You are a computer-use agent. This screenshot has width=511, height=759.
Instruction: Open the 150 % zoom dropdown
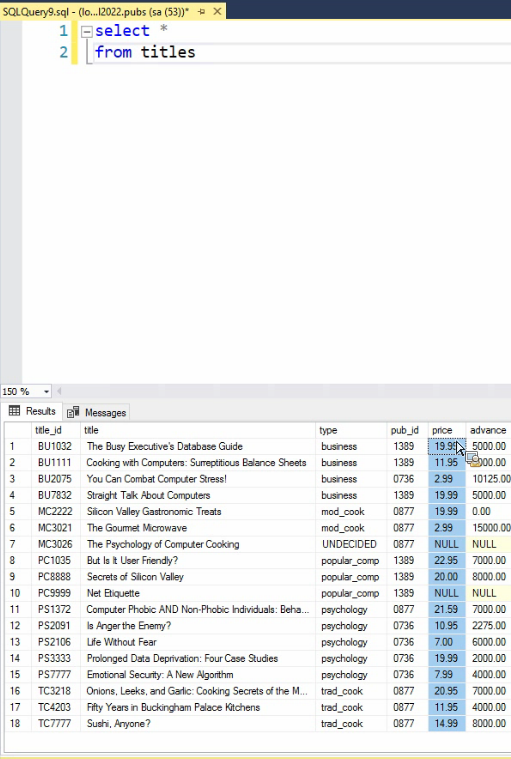coord(46,391)
